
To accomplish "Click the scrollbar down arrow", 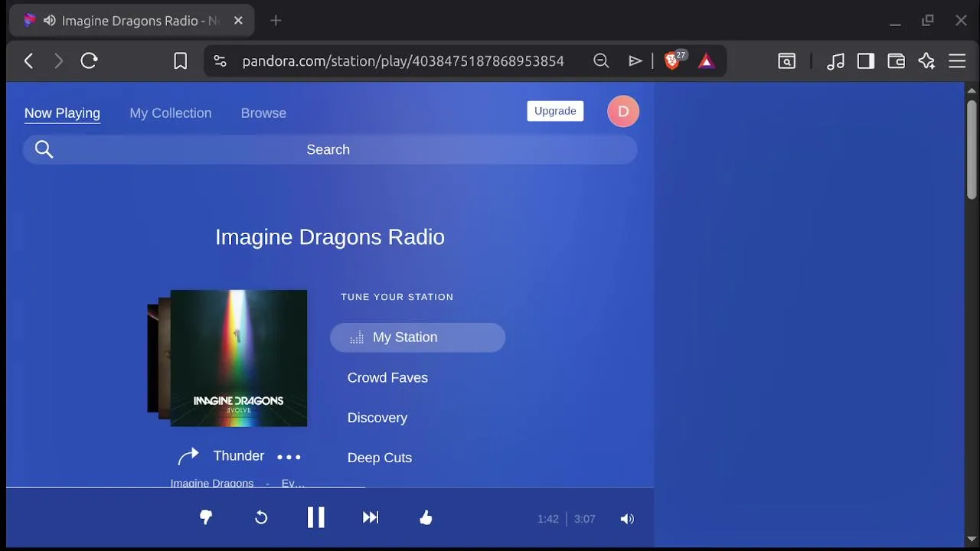I will [x=972, y=540].
